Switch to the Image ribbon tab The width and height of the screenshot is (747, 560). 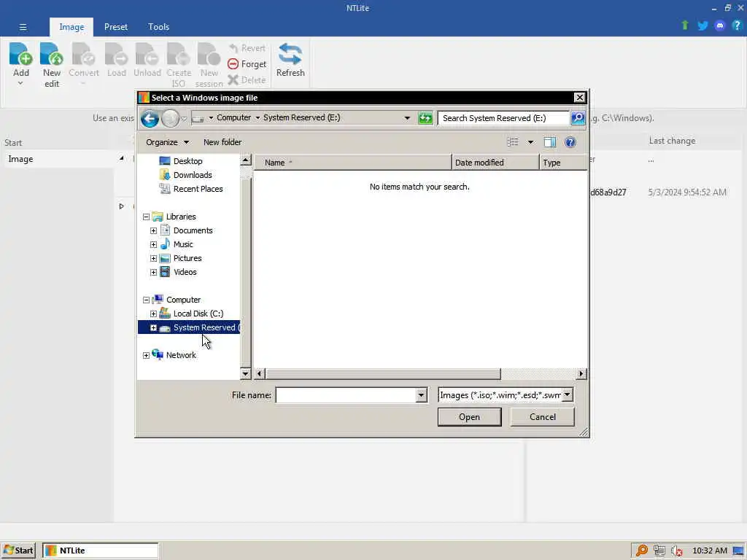click(71, 27)
